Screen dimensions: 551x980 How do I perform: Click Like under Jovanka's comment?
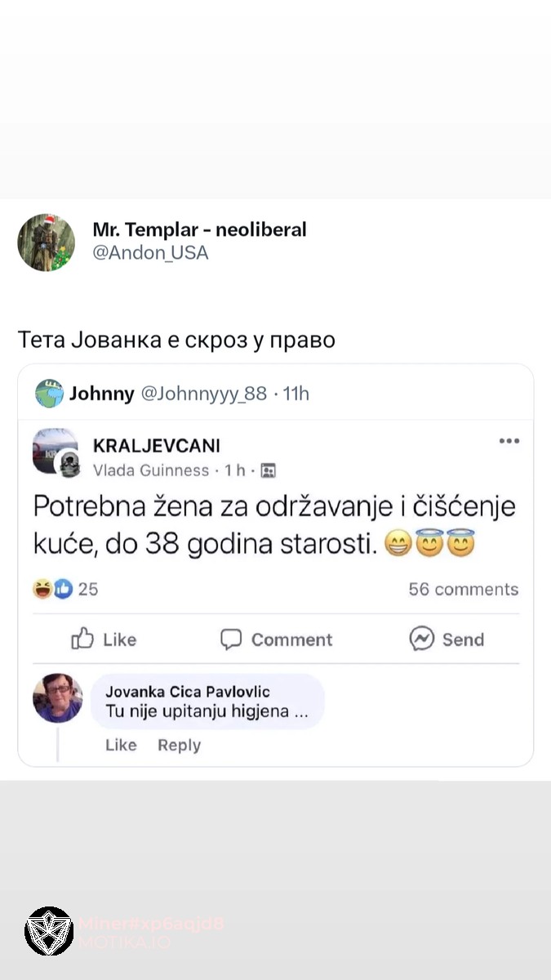[121, 745]
